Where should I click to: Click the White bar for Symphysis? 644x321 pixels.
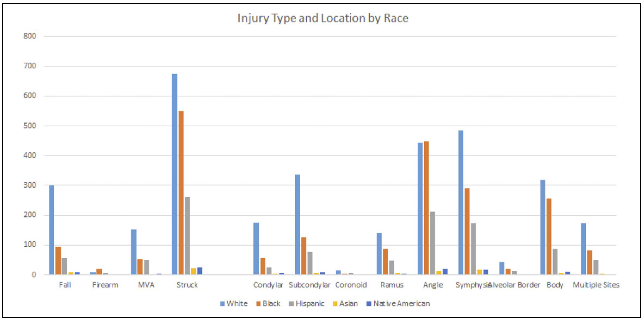(461, 202)
